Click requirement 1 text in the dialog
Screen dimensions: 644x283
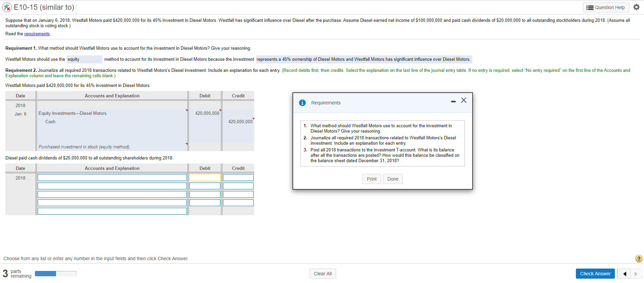click(x=381, y=129)
